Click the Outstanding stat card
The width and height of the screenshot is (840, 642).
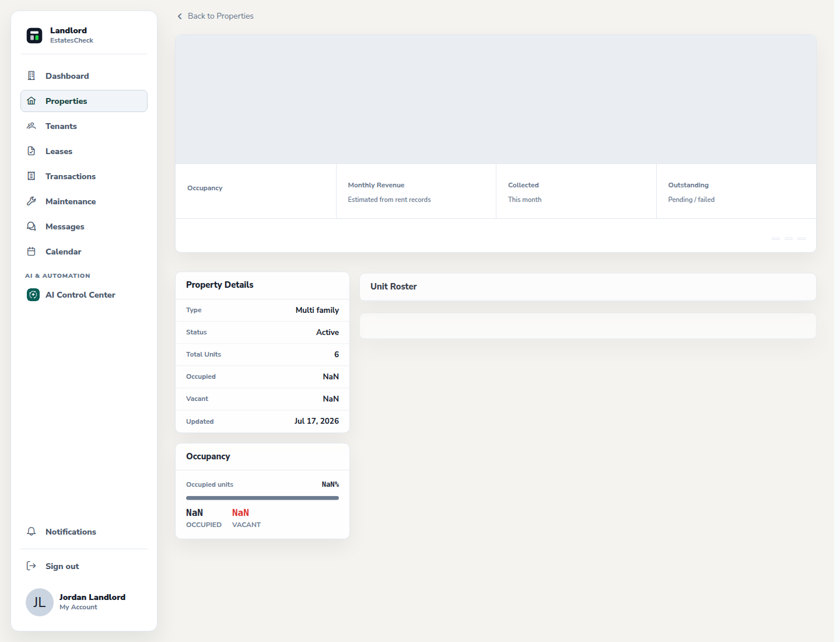coord(736,191)
